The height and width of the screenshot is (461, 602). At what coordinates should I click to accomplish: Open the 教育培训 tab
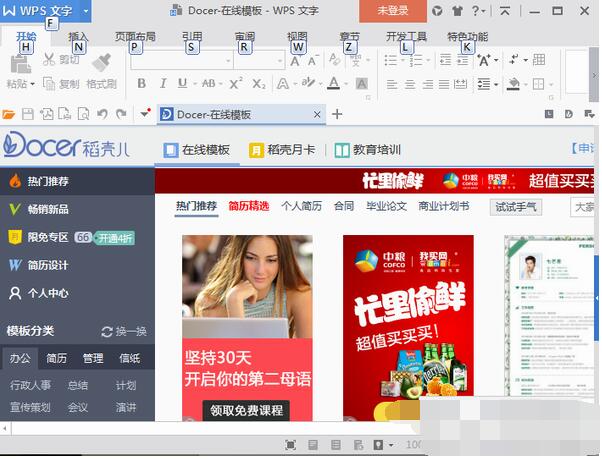pos(367,150)
